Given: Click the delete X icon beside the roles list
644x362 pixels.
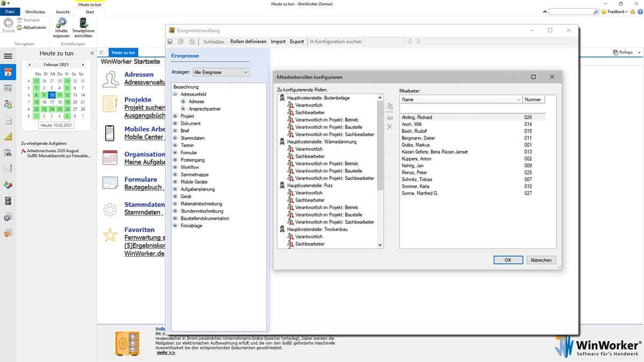Looking at the screenshot, I should click(390, 127).
